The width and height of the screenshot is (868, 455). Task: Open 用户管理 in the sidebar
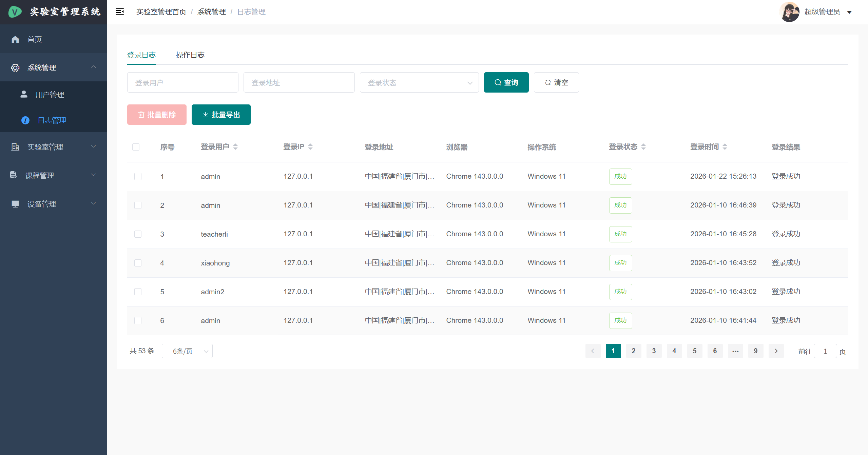50,95
